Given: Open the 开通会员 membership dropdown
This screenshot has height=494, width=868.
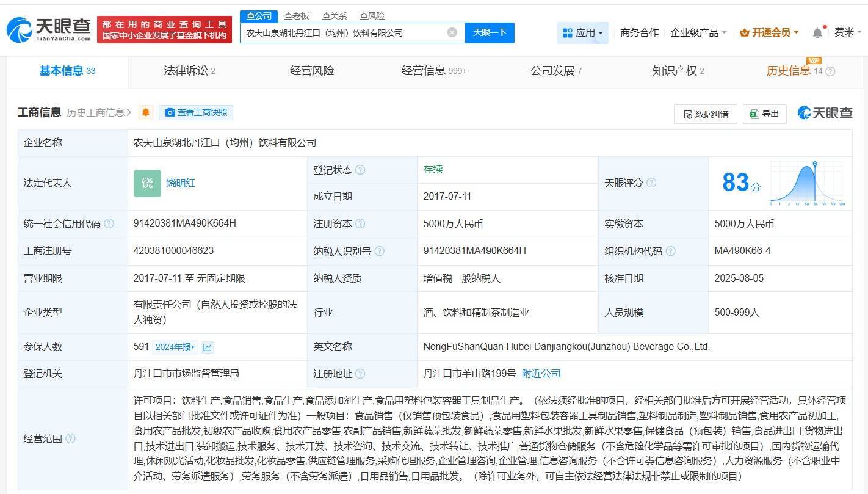Looking at the screenshot, I should (769, 32).
